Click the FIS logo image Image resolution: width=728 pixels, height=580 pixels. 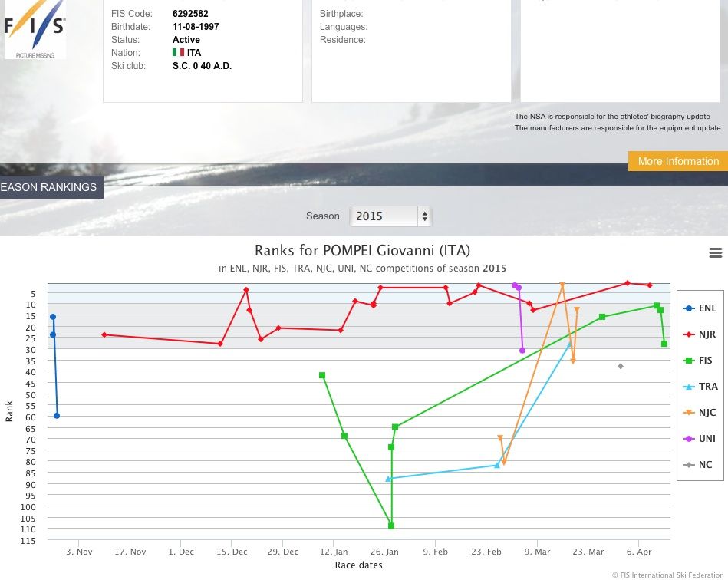tap(35, 29)
